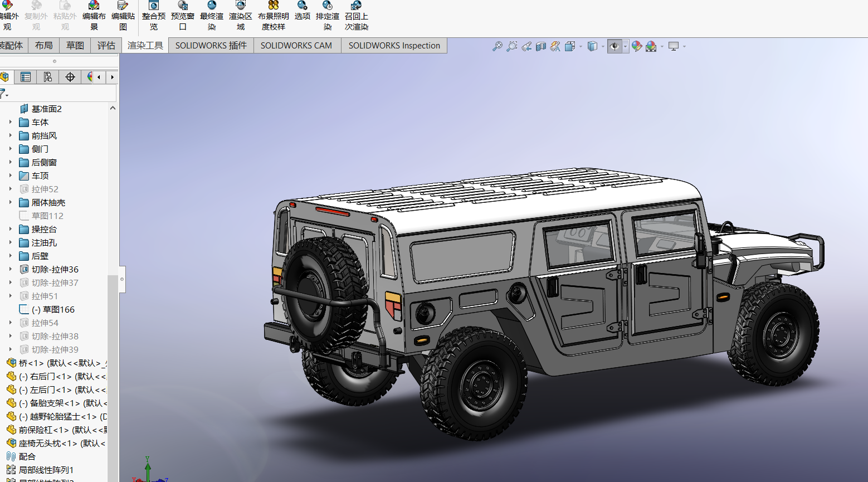
Task: Click Zoom to Fit magnifier icon
Action: click(498, 46)
